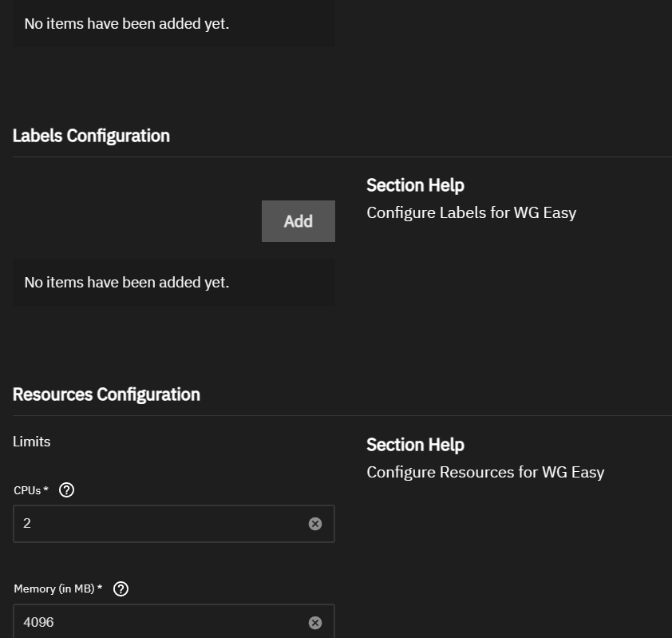The image size is (672, 638).
Task: Clear the CPUs field with its X icon
Action: click(315, 524)
